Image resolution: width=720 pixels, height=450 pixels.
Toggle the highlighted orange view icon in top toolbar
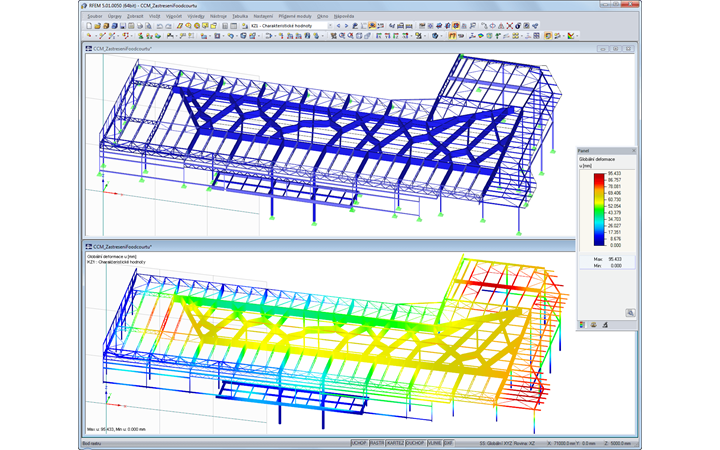(456, 26)
